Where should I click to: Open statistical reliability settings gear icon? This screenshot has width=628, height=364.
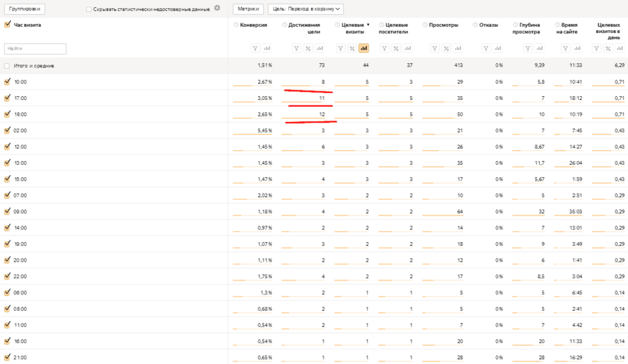coord(216,9)
